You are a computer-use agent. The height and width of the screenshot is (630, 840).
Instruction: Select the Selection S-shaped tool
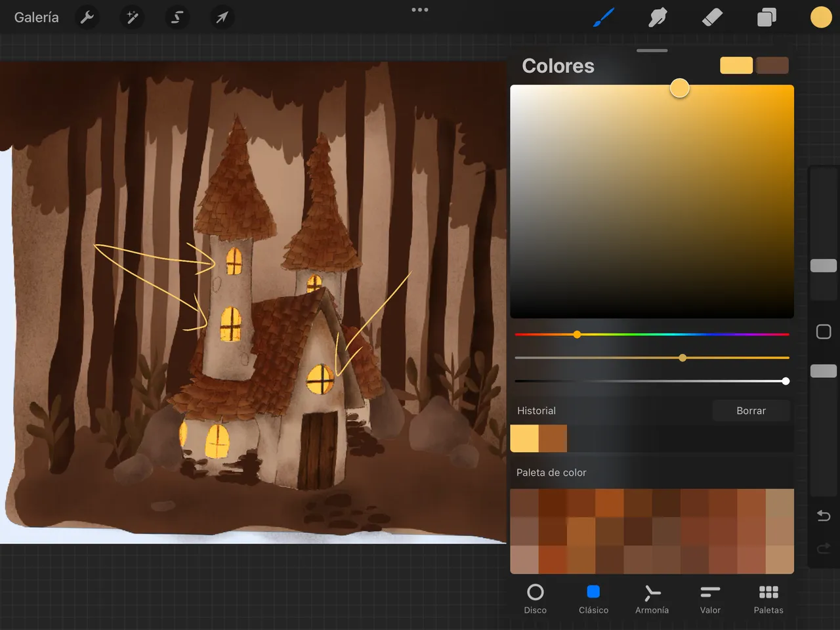pos(177,18)
